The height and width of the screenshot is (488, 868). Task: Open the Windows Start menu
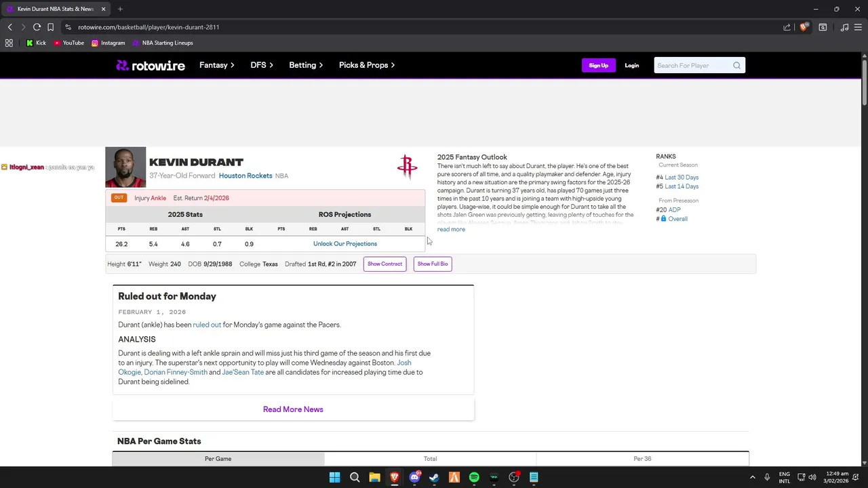click(334, 477)
